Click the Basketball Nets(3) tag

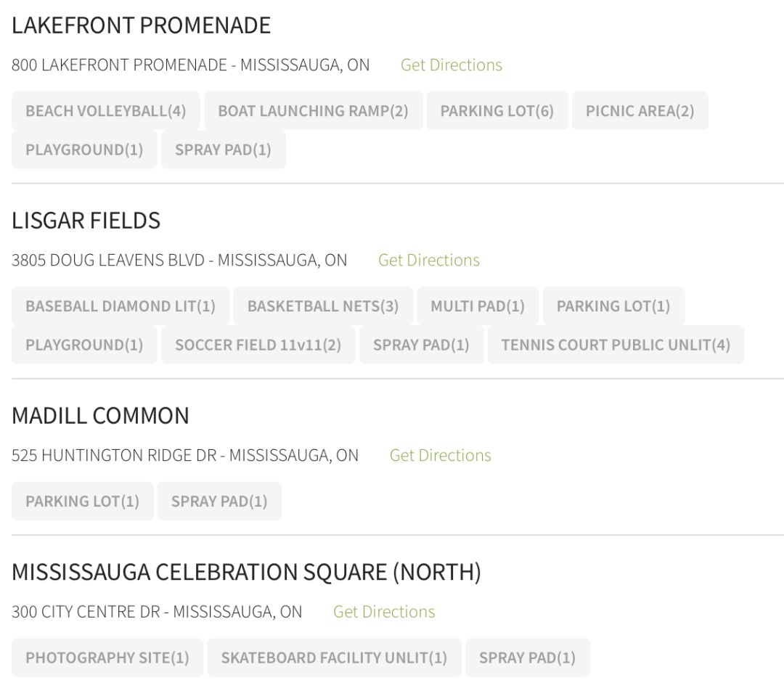pos(323,306)
